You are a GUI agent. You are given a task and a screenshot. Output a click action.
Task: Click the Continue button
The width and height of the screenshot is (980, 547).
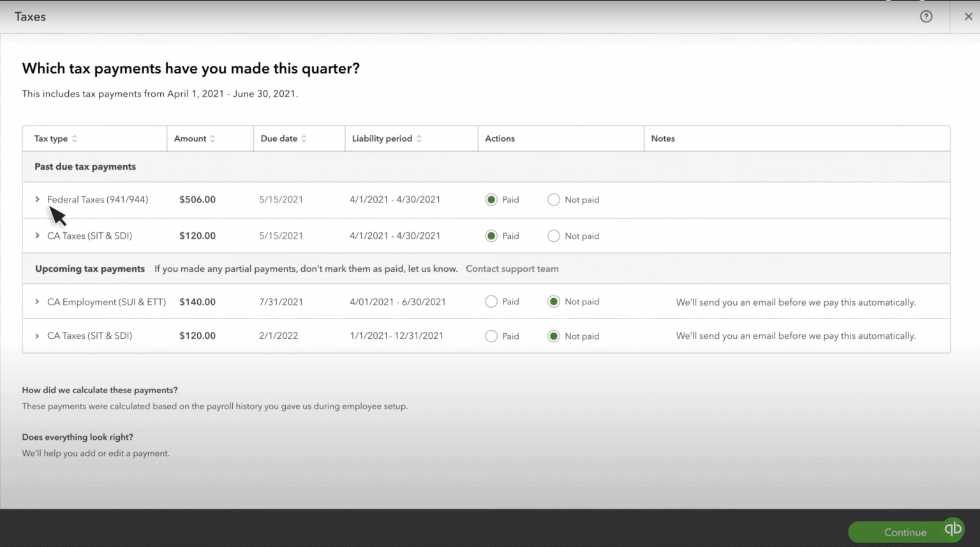point(905,532)
